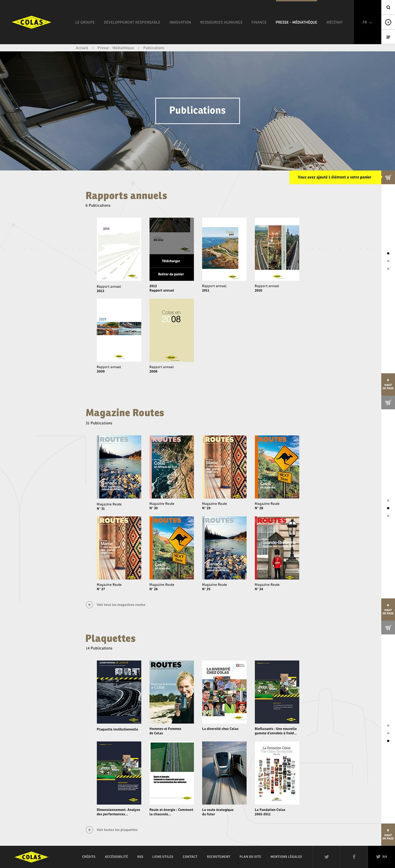The image size is (395, 868).
Task: Open Magazine Route N° 24 cover
Action: (x=277, y=548)
